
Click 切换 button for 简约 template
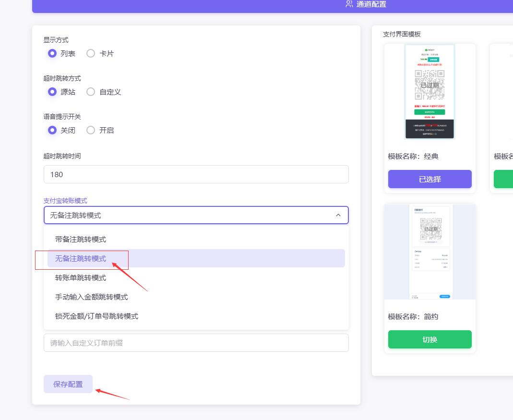[x=429, y=339]
